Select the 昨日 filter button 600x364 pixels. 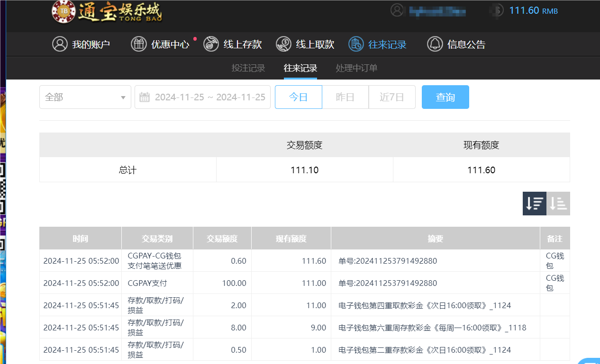(345, 97)
